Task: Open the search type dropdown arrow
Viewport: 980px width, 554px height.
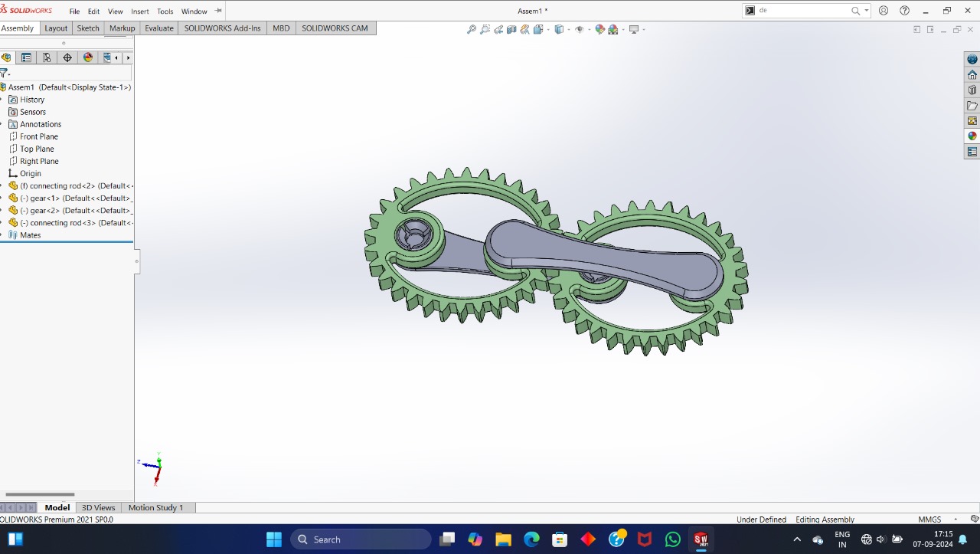Action: coord(867,11)
